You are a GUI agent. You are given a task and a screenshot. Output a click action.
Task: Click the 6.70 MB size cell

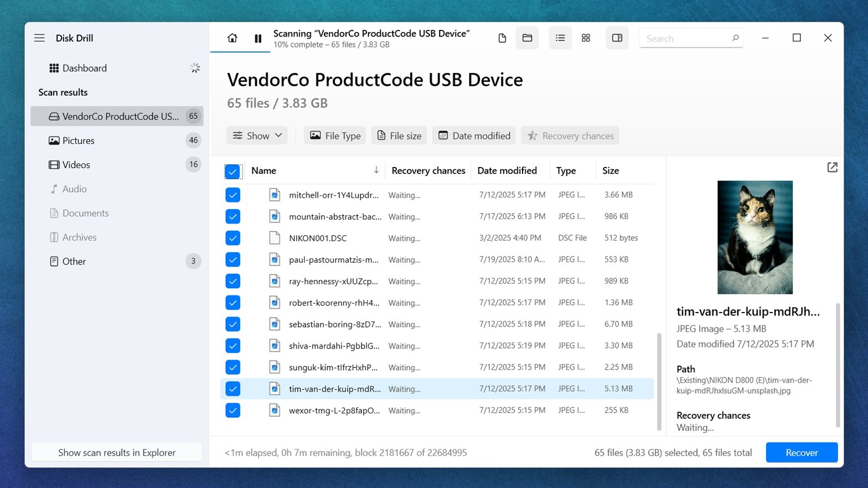pos(618,324)
